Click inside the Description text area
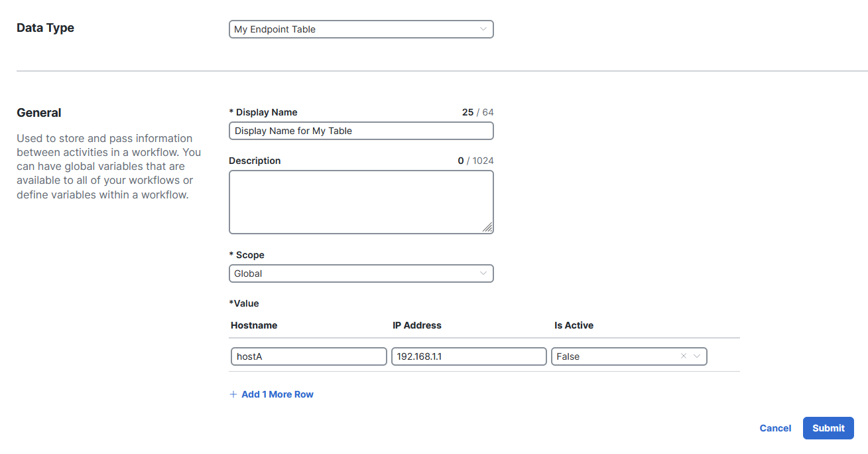 [361, 202]
